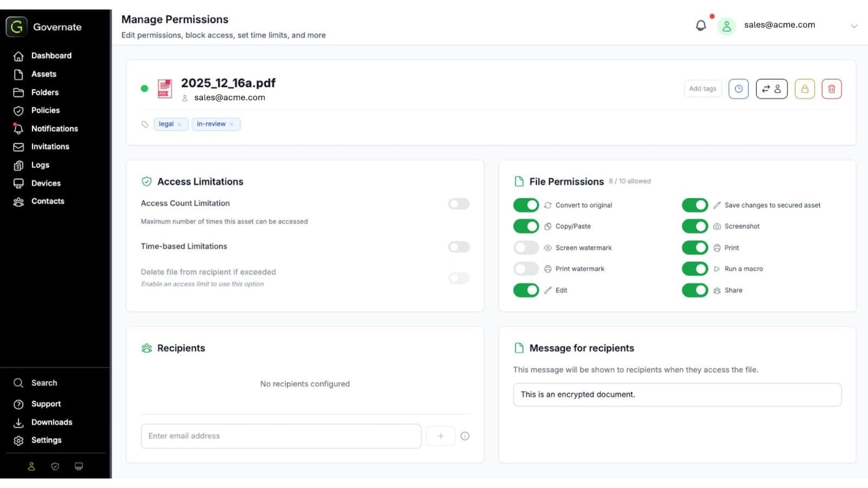Click the clock time-limit icon button
The image size is (868, 488).
(x=738, y=89)
